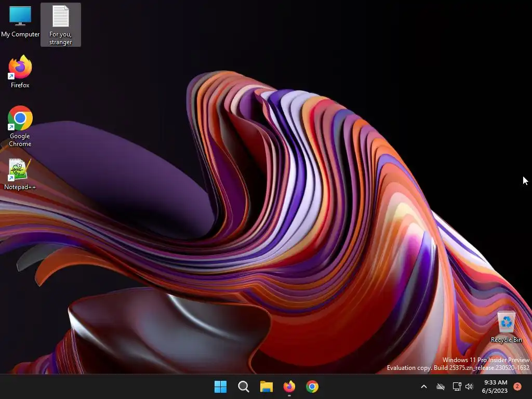Click the date 6/5/2023 in the taskbar

495,391
